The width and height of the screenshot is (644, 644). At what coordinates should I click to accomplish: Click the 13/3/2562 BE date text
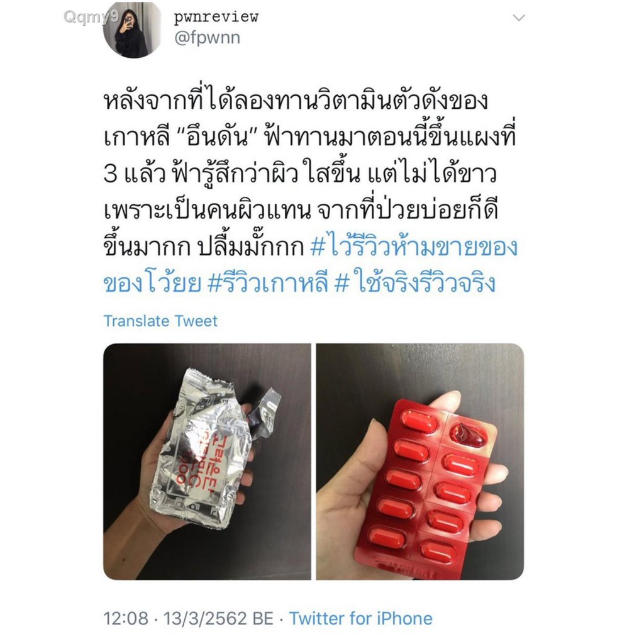point(218,618)
